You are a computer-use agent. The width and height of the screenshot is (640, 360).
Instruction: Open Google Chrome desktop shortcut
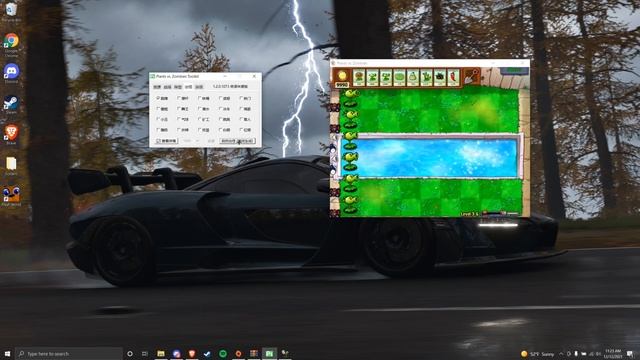(11, 44)
